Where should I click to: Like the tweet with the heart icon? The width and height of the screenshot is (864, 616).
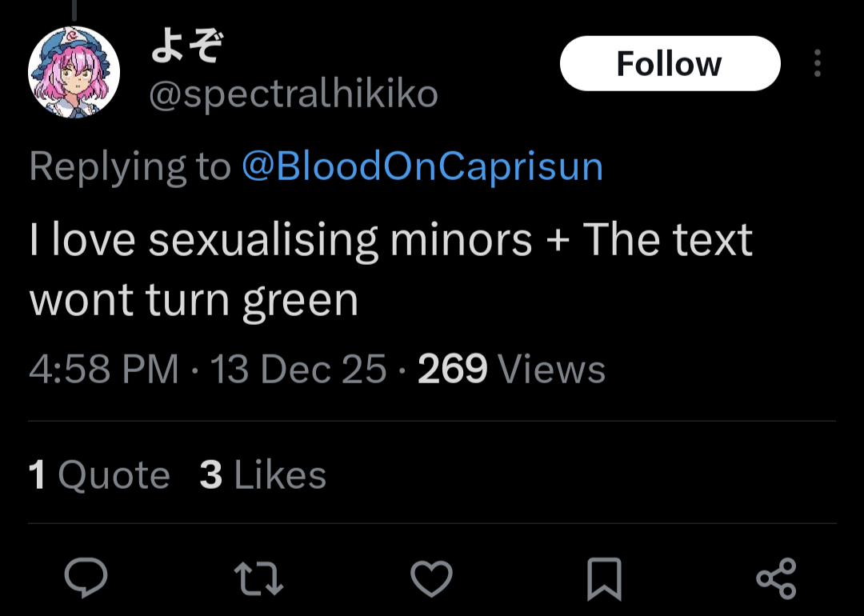431,578
